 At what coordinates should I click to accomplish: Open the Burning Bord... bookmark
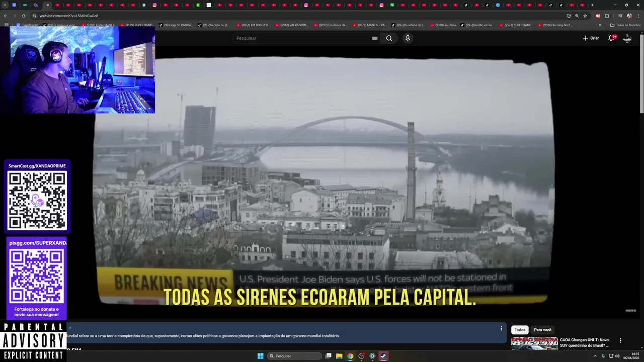[x=555, y=25]
